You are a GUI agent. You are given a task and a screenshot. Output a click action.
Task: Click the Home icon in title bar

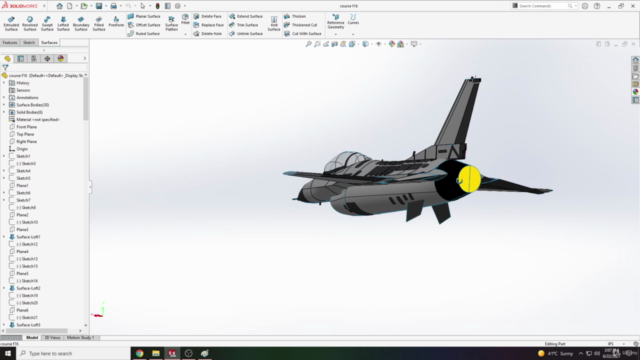point(60,6)
